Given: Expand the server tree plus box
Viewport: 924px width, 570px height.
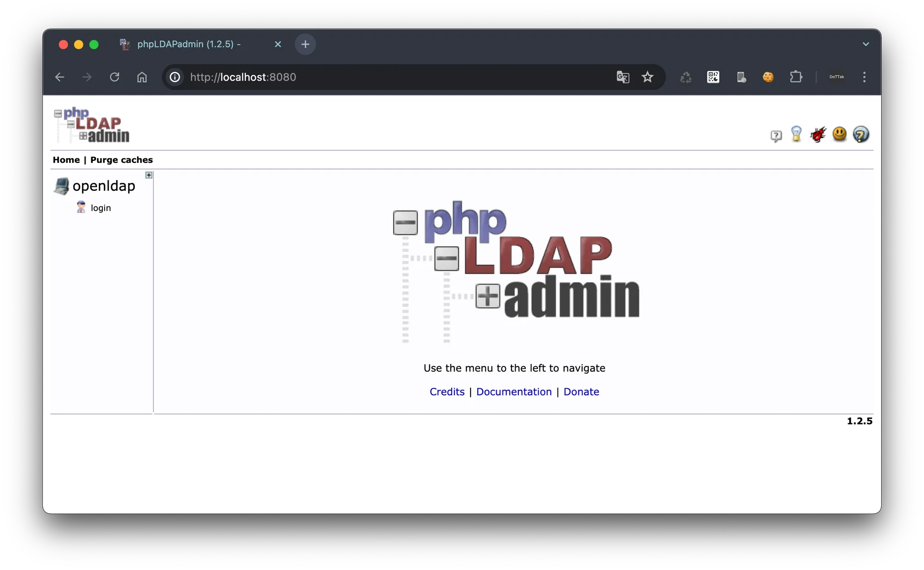Looking at the screenshot, I should pos(149,175).
